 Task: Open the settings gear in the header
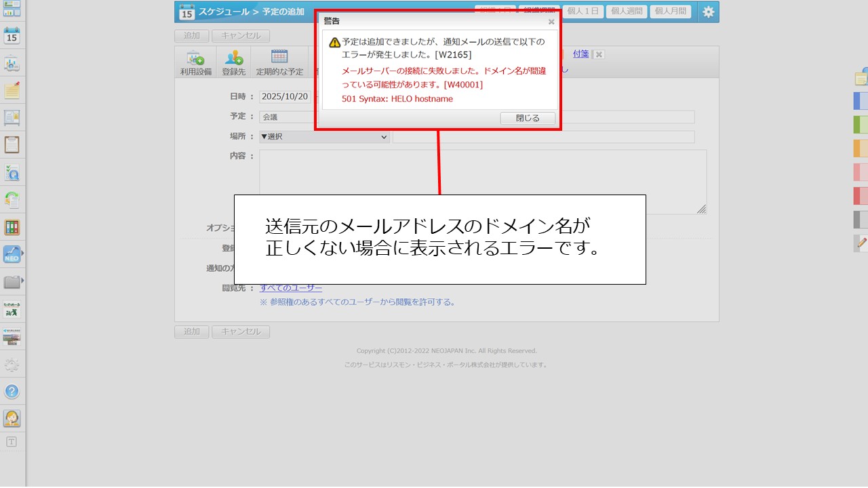708,12
